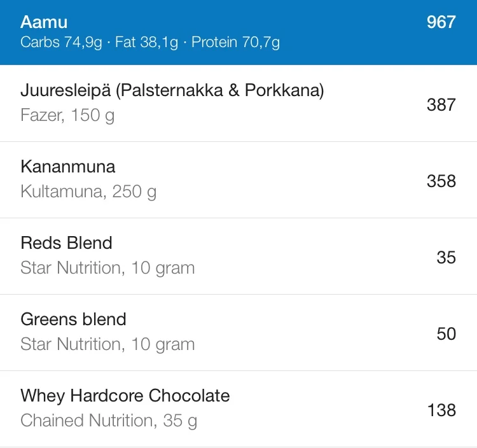Click the 387 calorie value
This screenshot has width=477, height=448.
(x=441, y=104)
